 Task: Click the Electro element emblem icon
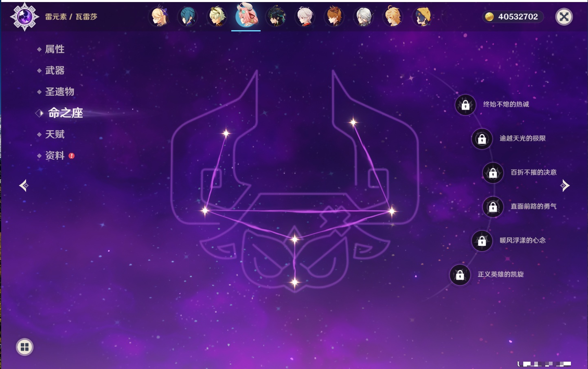tap(24, 17)
